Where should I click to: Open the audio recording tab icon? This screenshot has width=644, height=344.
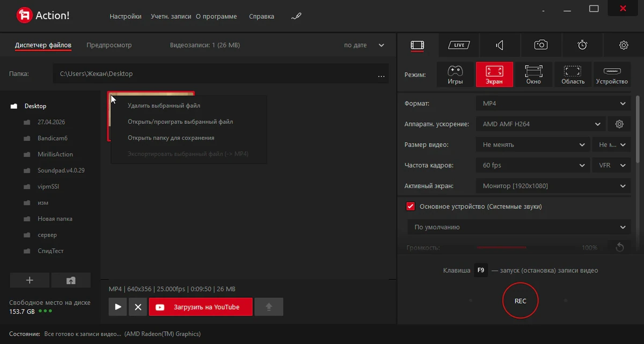pos(500,45)
